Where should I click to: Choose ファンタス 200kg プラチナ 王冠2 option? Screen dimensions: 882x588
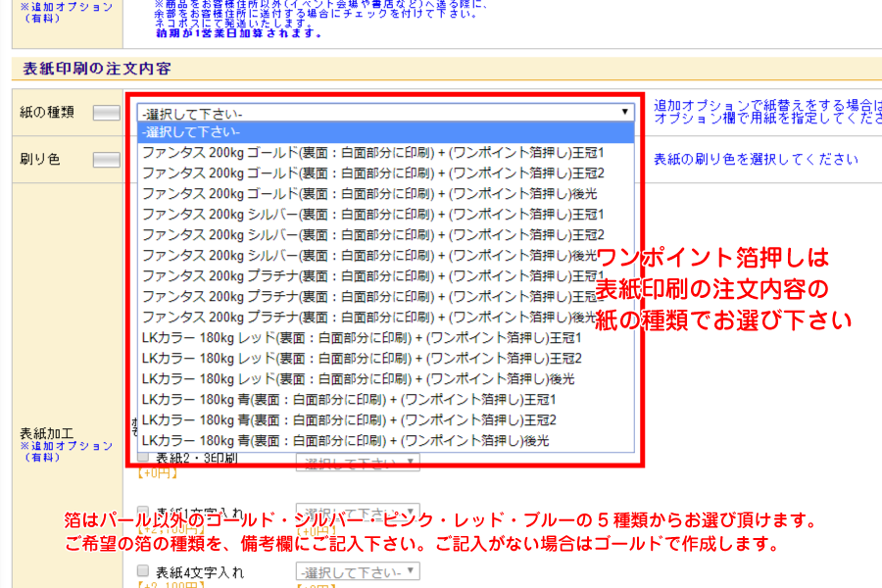pos(386,297)
